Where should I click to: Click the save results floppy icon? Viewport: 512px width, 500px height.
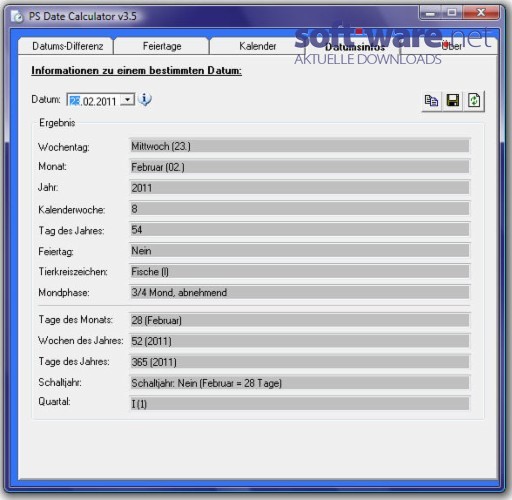click(452, 101)
